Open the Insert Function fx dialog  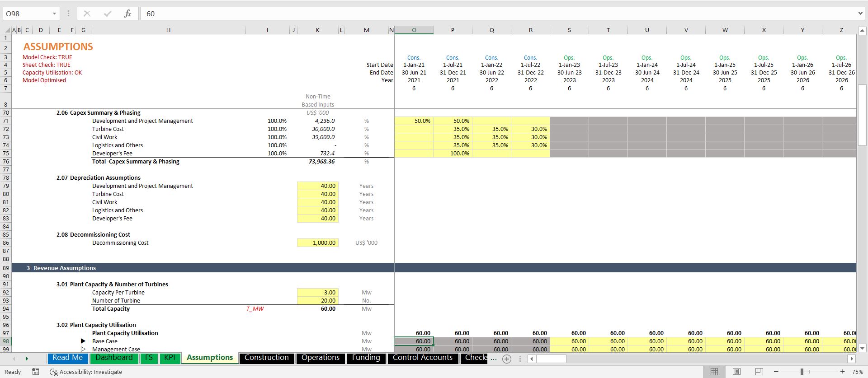pyautogui.click(x=127, y=14)
